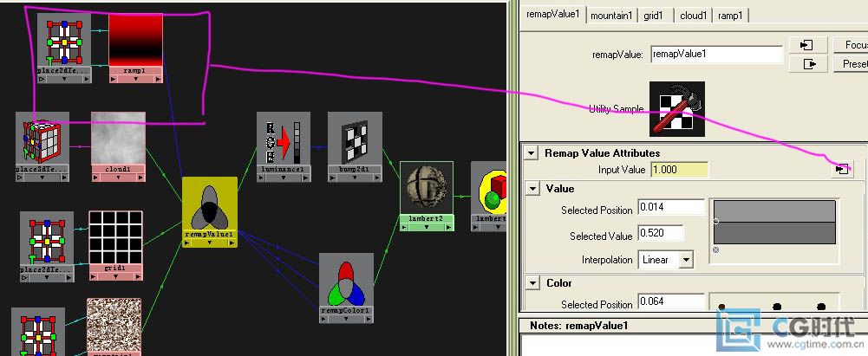868x356 pixels.
Task: Switch to the grid1 tab
Action: [653, 16]
